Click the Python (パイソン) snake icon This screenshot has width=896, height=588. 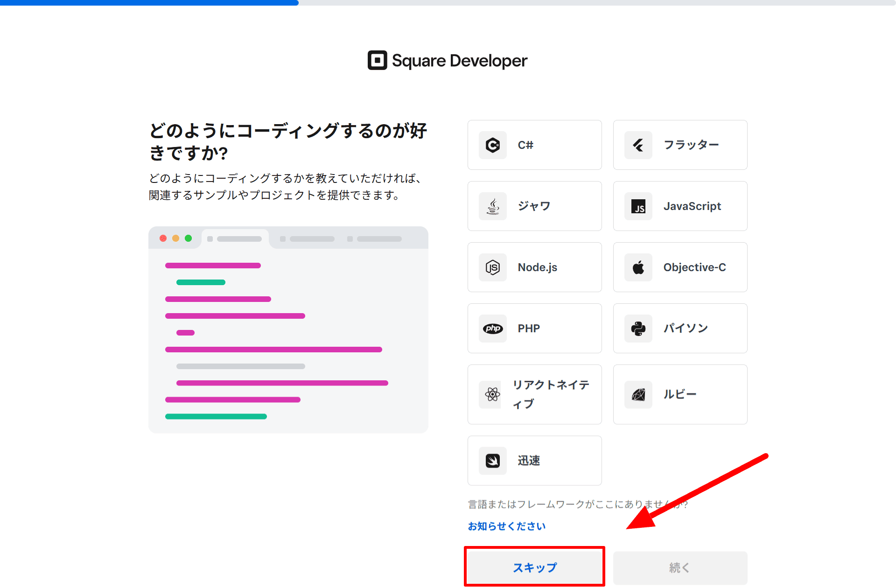[638, 329]
